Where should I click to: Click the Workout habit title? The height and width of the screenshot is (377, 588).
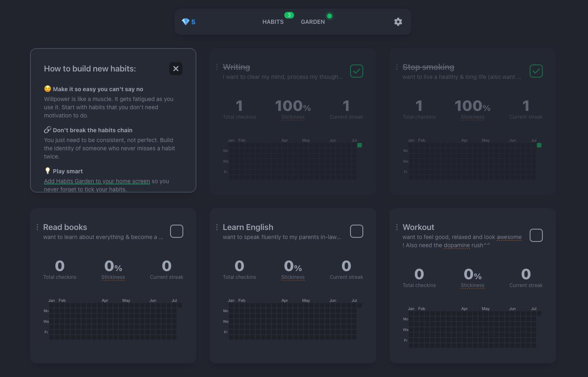(x=418, y=227)
